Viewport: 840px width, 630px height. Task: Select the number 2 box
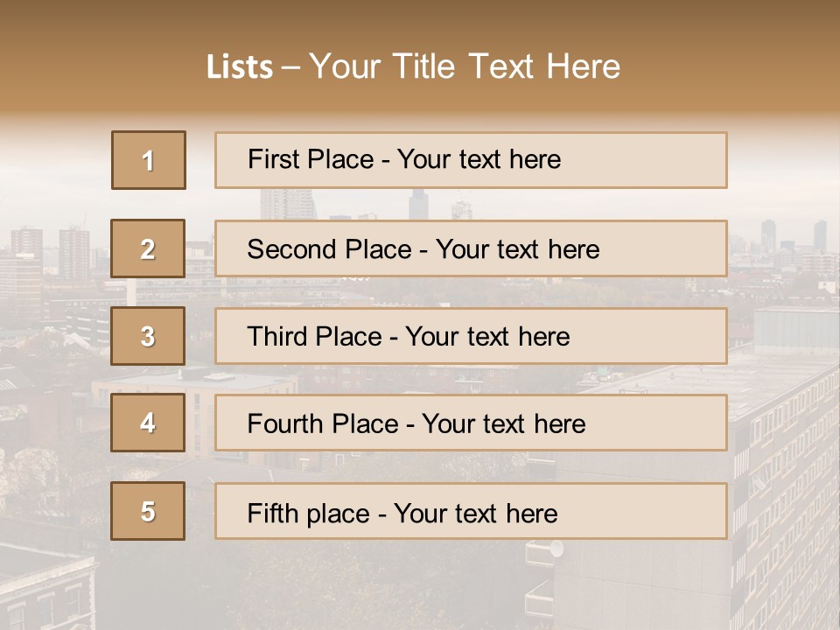148,248
